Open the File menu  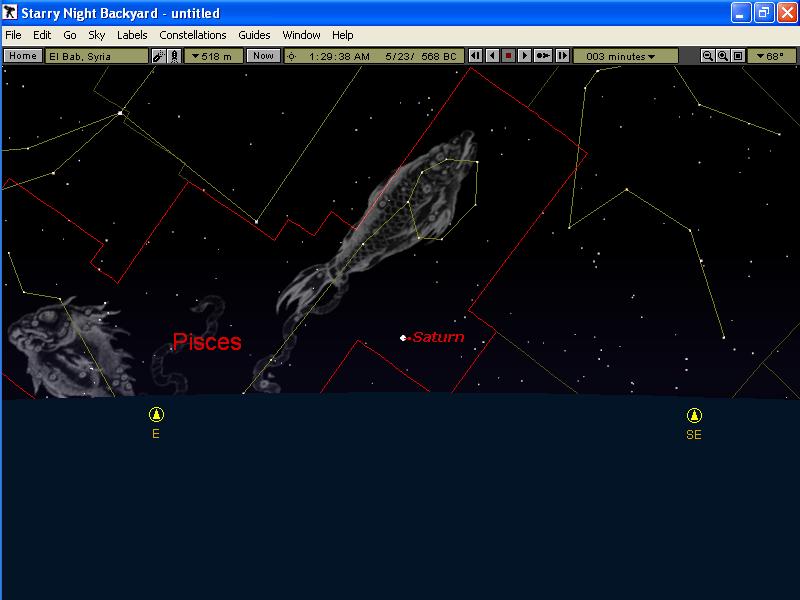13,35
